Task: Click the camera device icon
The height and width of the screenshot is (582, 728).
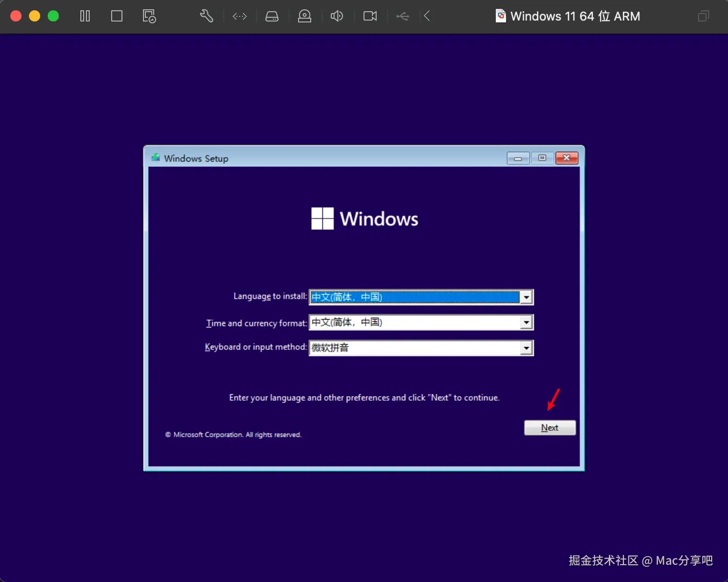Action: point(370,16)
